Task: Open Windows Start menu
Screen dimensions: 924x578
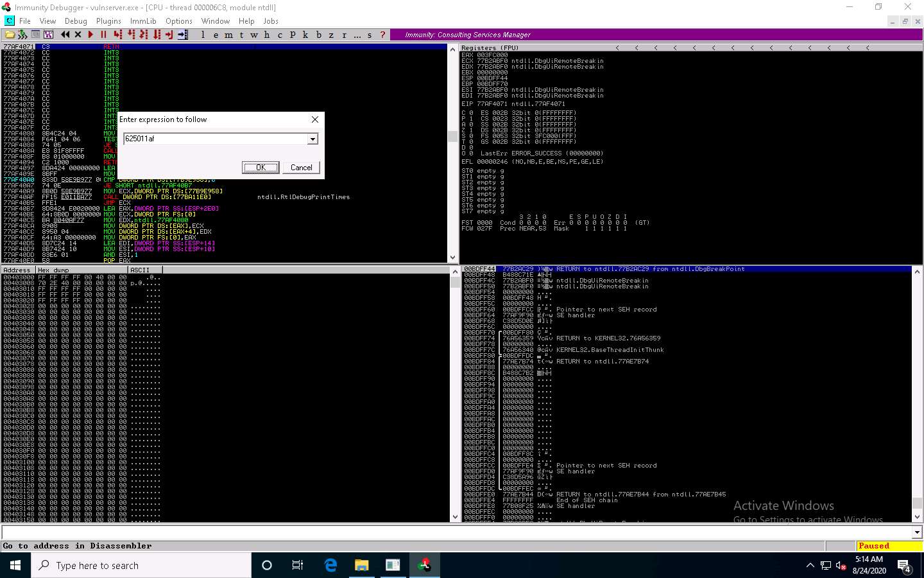Action: 15,565
